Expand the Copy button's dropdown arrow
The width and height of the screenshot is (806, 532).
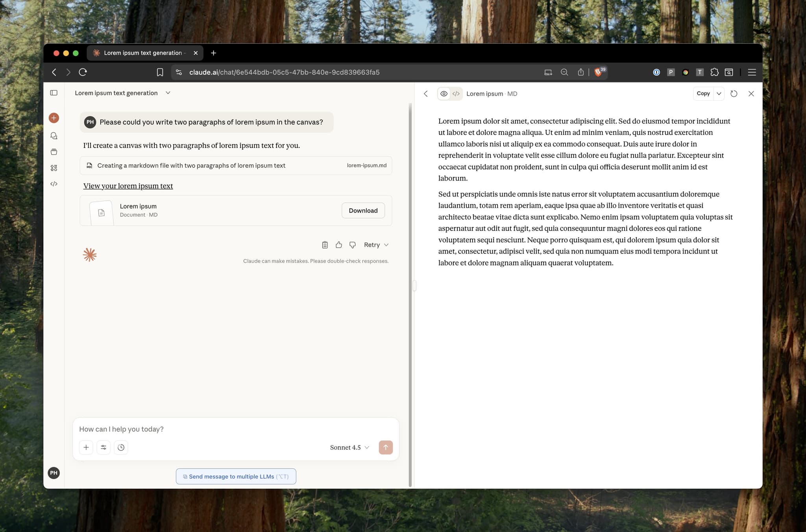pyautogui.click(x=719, y=94)
